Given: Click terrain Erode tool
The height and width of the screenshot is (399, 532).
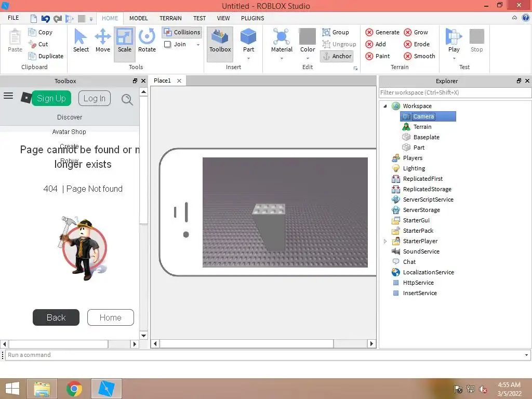Looking at the screenshot, I should pyautogui.click(x=417, y=44).
